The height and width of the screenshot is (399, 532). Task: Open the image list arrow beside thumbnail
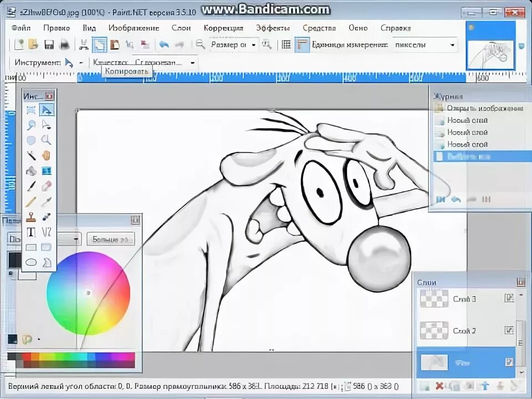coord(522,46)
